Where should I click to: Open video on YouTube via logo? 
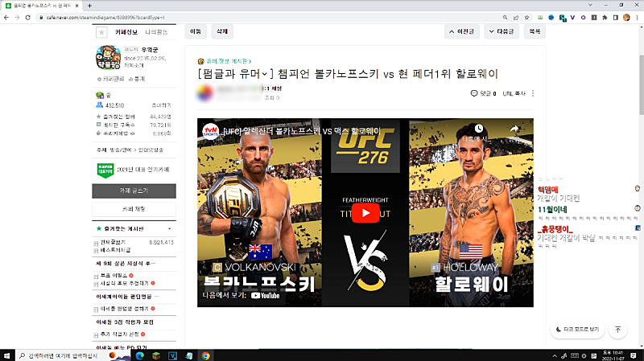click(x=266, y=296)
